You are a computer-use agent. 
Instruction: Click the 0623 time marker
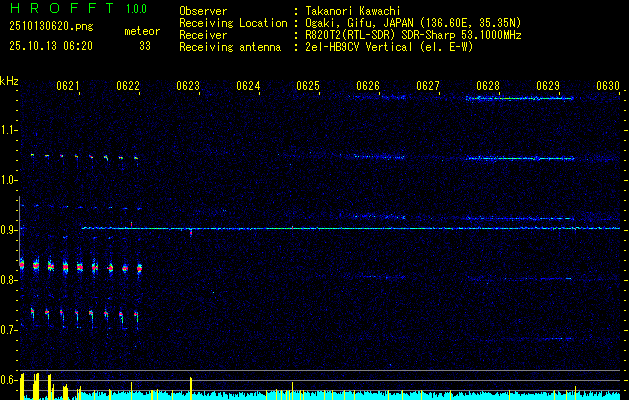[188, 86]
